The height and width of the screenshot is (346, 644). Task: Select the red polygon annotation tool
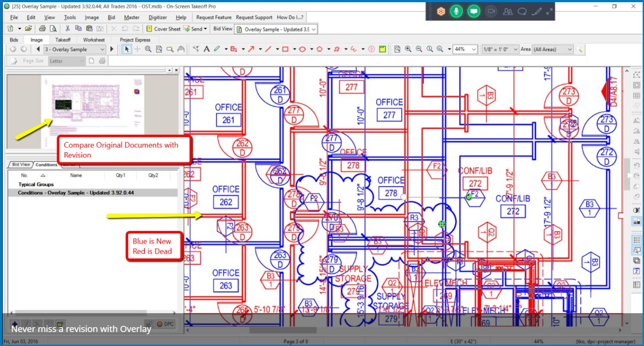tap(320, 49)
